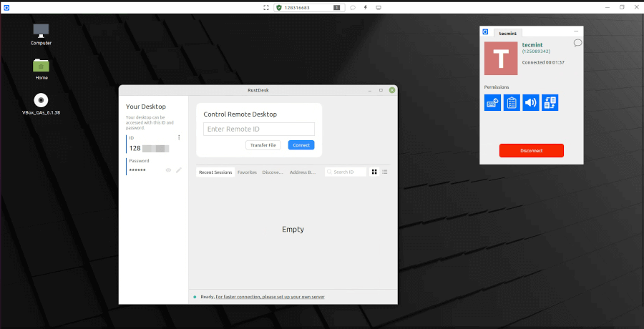The image size is (644, 329).
Task: Click the number 1 connection badge
Action: (x=336, y=7)
